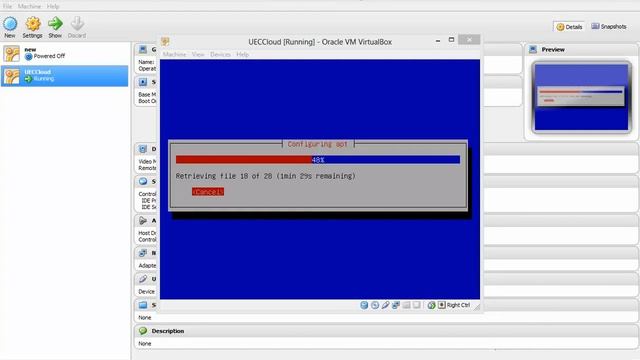Viewport: 640px width, 360px height.
Task: Click the network adapter status icon
Action: point(396,305)
